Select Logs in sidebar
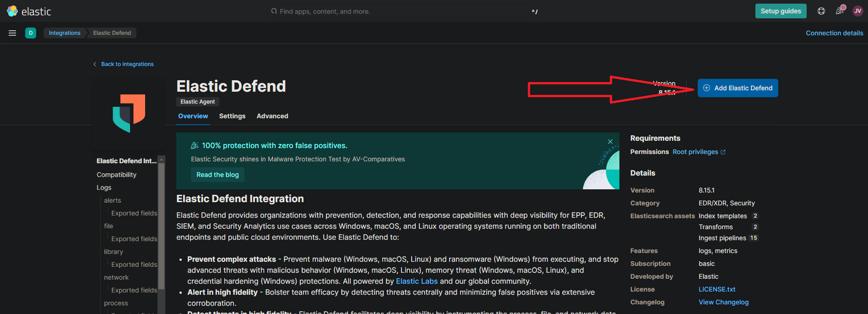Image resolution: width=868 pixels, height=314 pixels. 104,187
